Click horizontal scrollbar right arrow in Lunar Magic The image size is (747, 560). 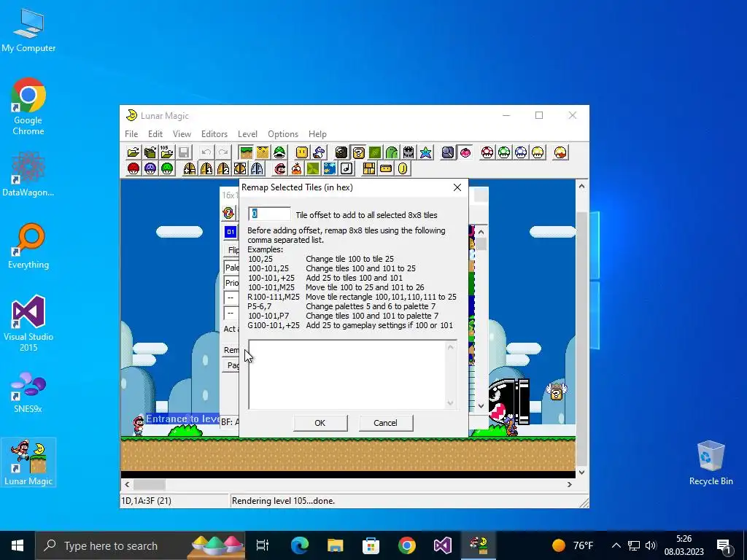coord(569,484)
